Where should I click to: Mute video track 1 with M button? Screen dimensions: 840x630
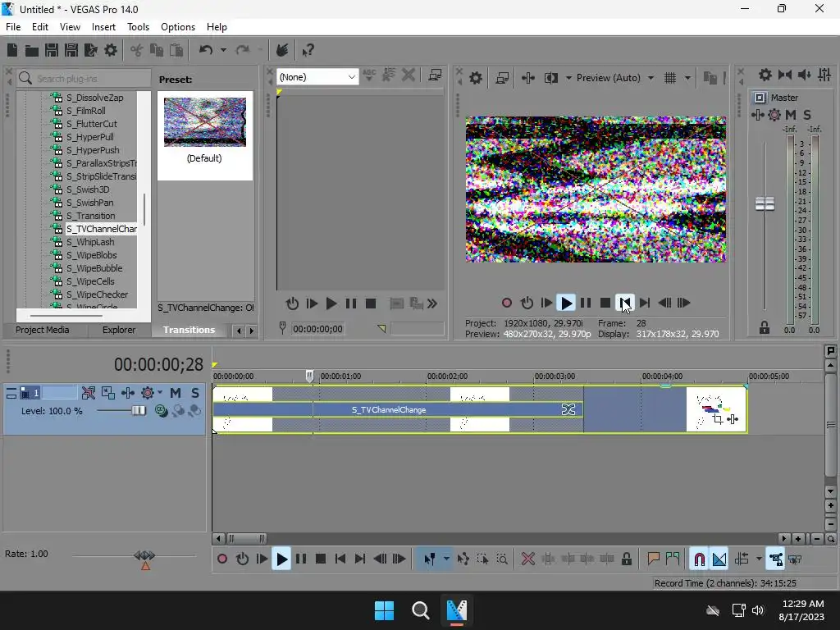pyautogui.click(x=176, y=393)
